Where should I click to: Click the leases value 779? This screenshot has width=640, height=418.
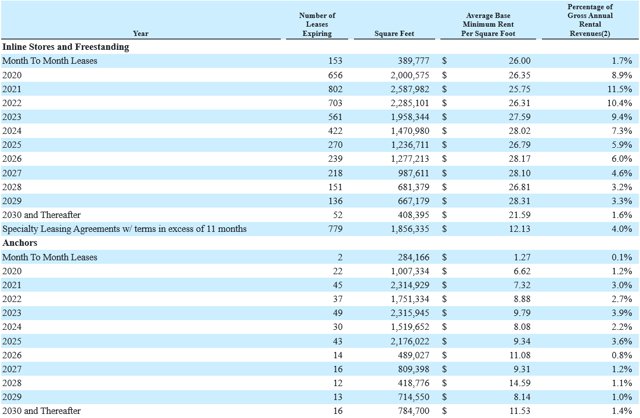click(x=335, y=229)
